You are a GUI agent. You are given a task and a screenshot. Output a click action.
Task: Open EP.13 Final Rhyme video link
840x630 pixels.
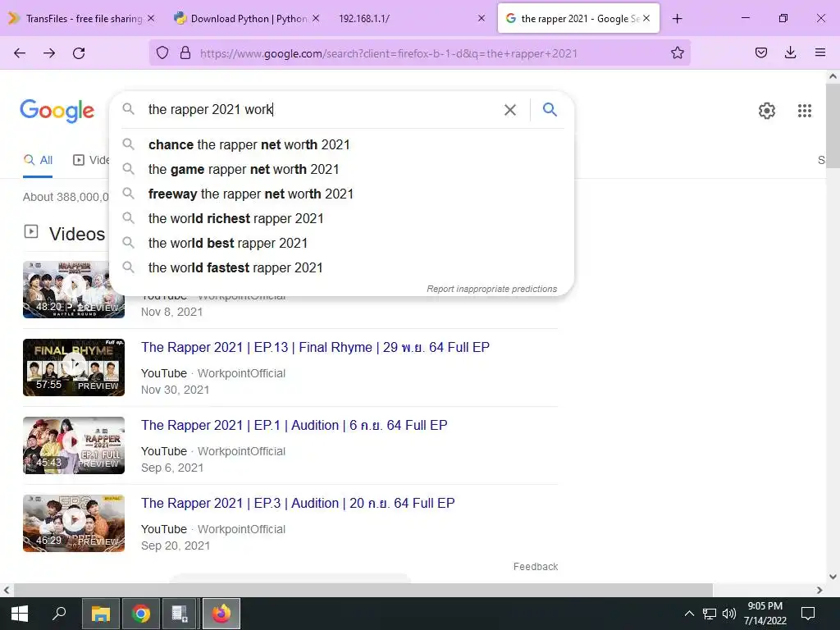tap(315, 347)
